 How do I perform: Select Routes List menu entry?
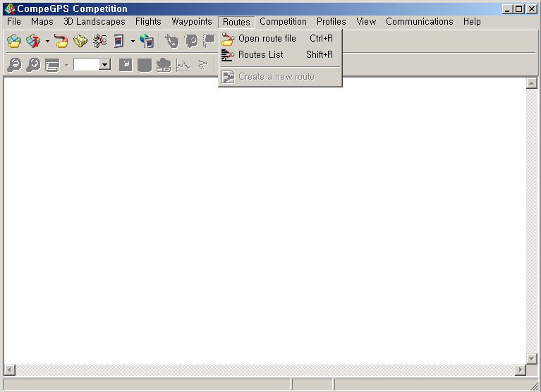281,54
